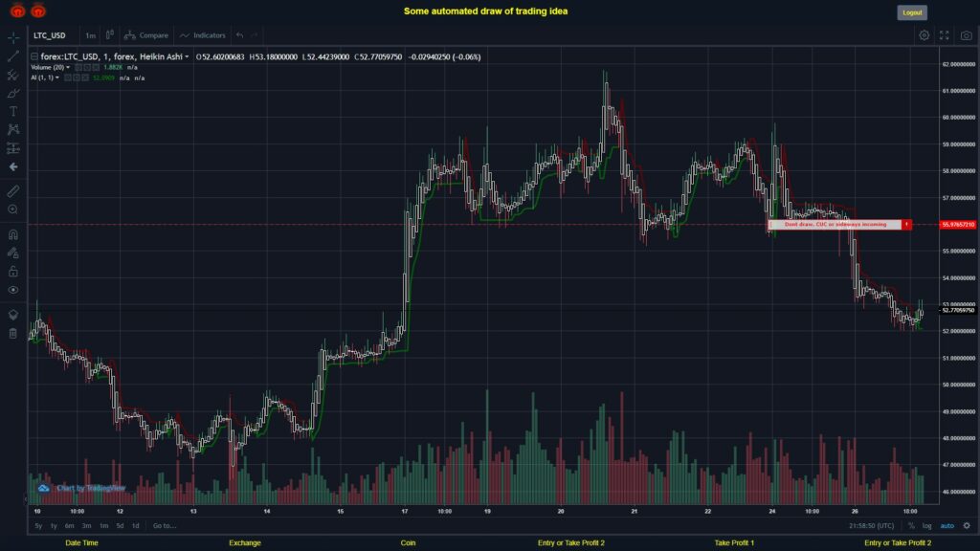This screenshot has width=980, height=551.
Task: Set time range to 1y
Action: coord(54,526)
